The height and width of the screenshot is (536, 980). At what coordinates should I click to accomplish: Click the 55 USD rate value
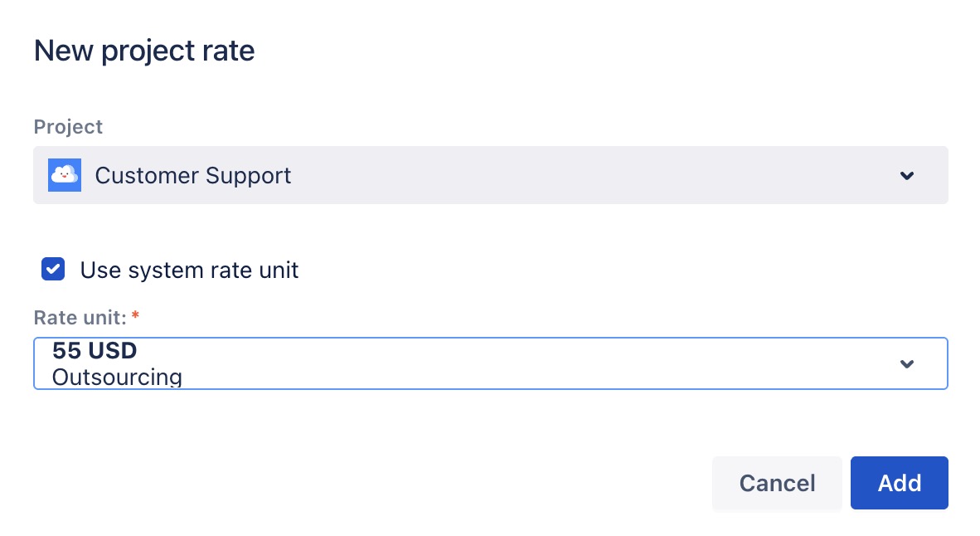point(94,350)
